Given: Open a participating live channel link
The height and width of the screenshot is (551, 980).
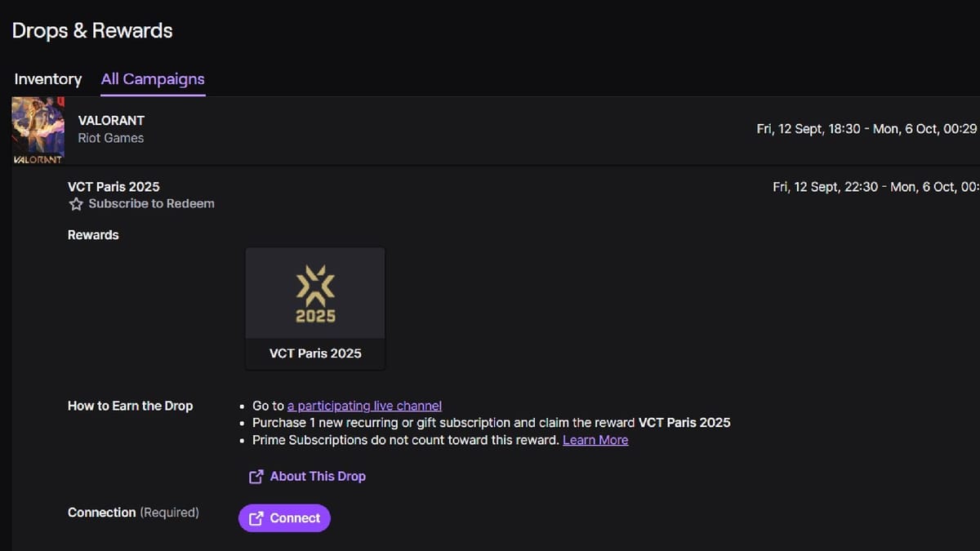Looking at the screenshot, I should pyautogui.click(x=364, y=405).
